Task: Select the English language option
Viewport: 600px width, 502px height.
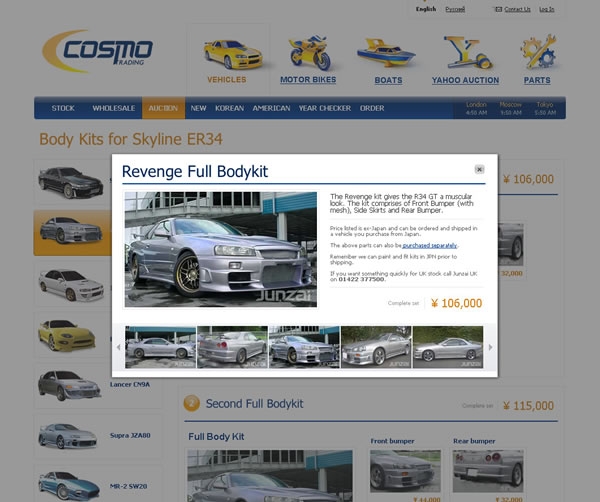Action: coord(426,9)
